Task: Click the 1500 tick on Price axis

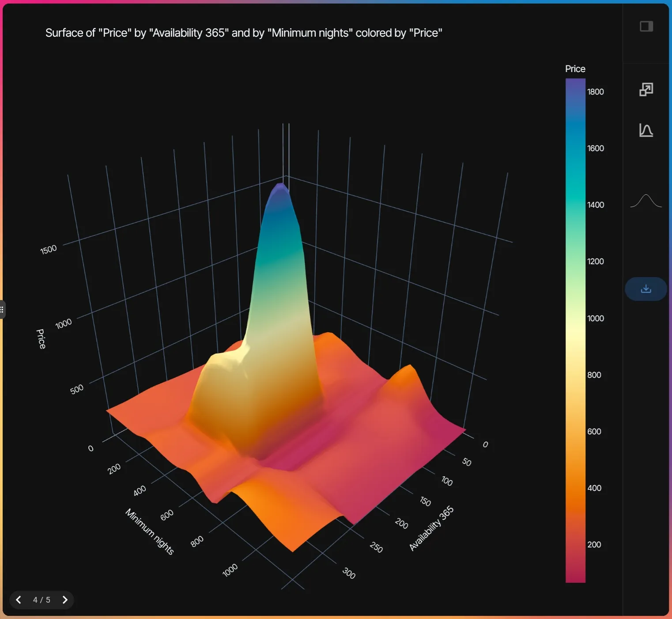Action: click(x=49, y=250)
